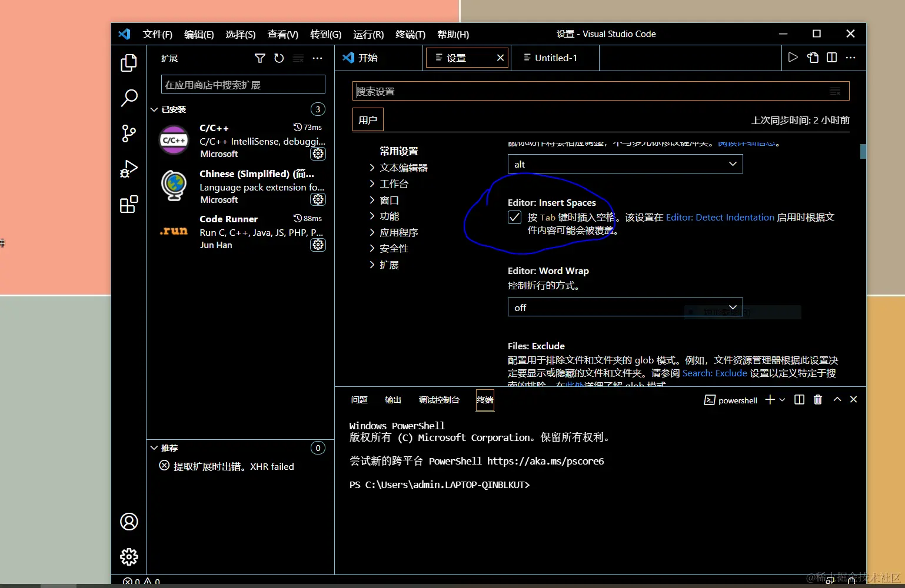
Task: Click the 搜索设置 search field
Action: click(x=601, y=91)
